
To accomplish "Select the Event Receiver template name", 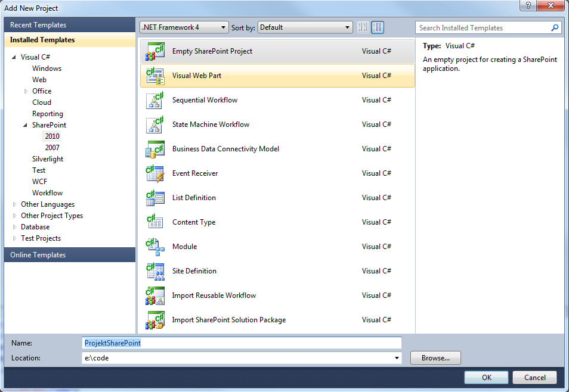I will coord(195,173).
